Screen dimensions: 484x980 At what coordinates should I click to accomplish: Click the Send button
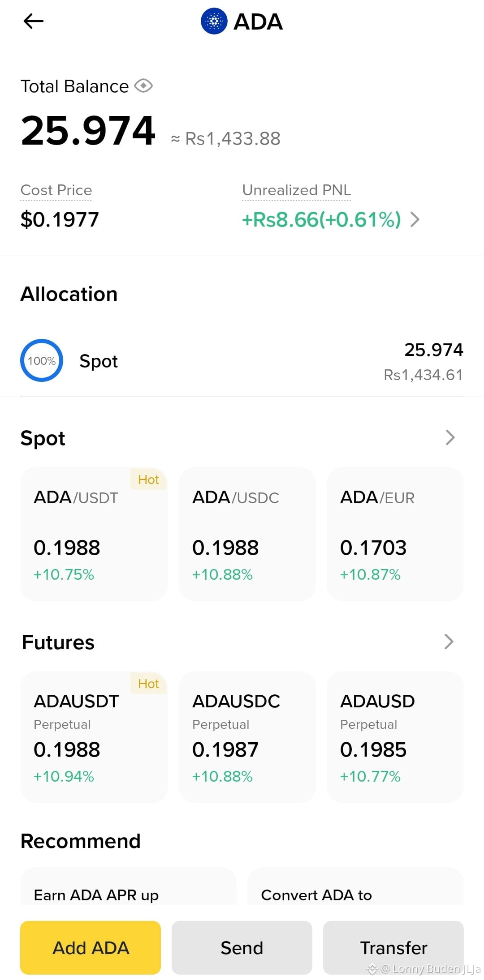242,947
